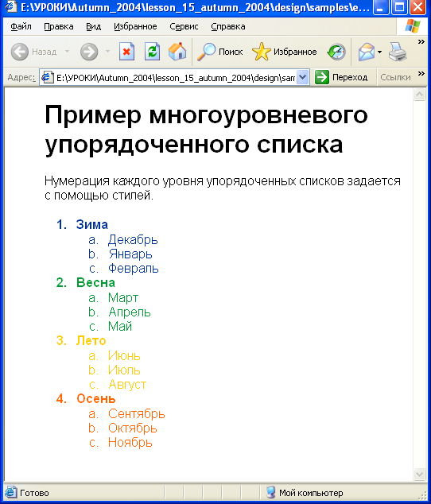
Task: Click the paragraph starting 'Нумерация каждого уровня'
Action: 222,188
